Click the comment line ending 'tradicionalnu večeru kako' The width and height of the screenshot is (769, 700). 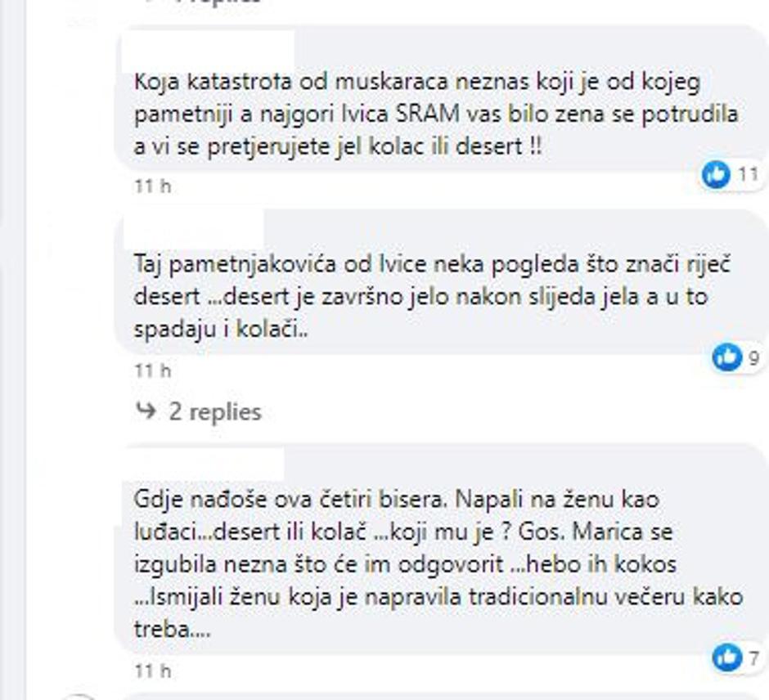point(438,597)
